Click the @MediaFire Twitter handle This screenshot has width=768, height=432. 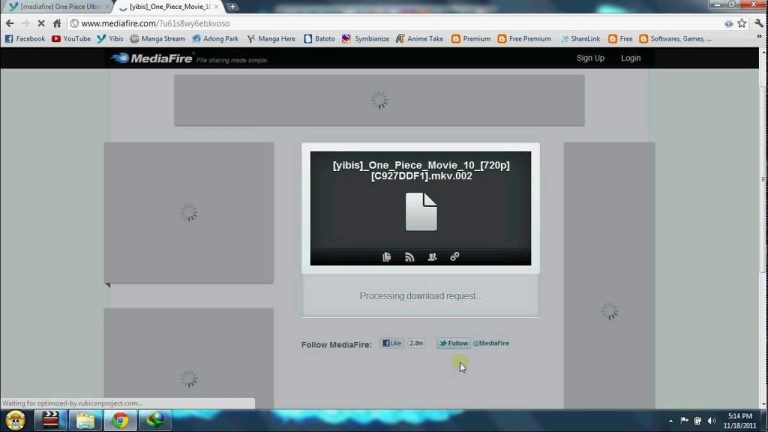491,343
